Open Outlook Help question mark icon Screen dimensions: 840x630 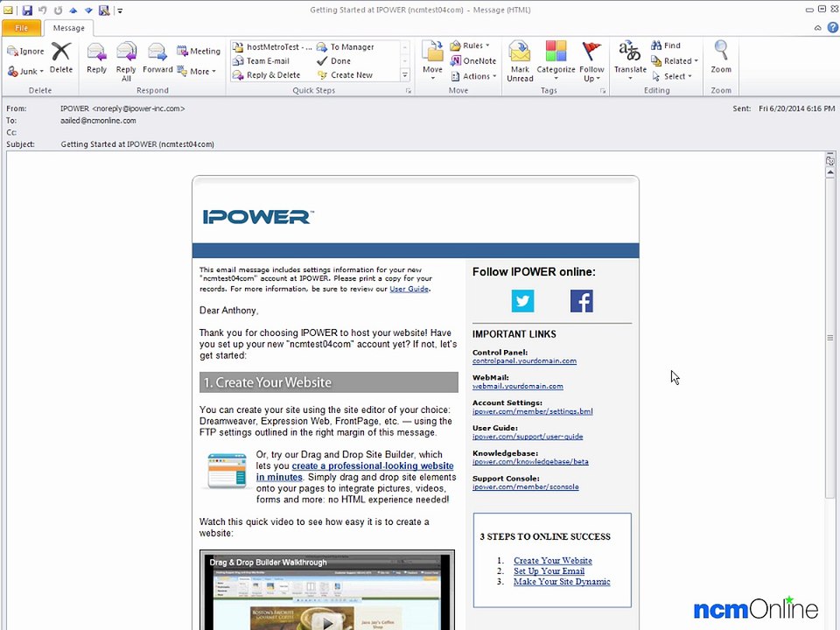pyautogui.click(x=832, y=27)
